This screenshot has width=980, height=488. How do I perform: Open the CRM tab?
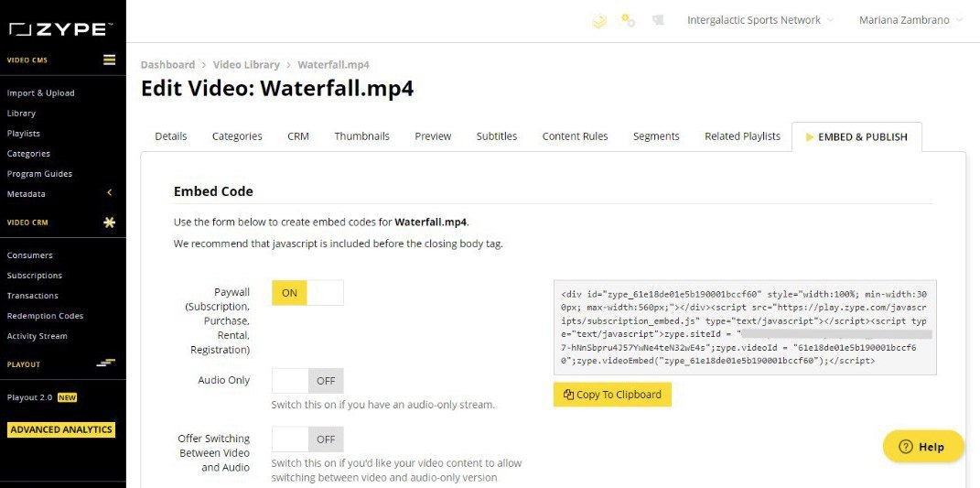(298, 136)
